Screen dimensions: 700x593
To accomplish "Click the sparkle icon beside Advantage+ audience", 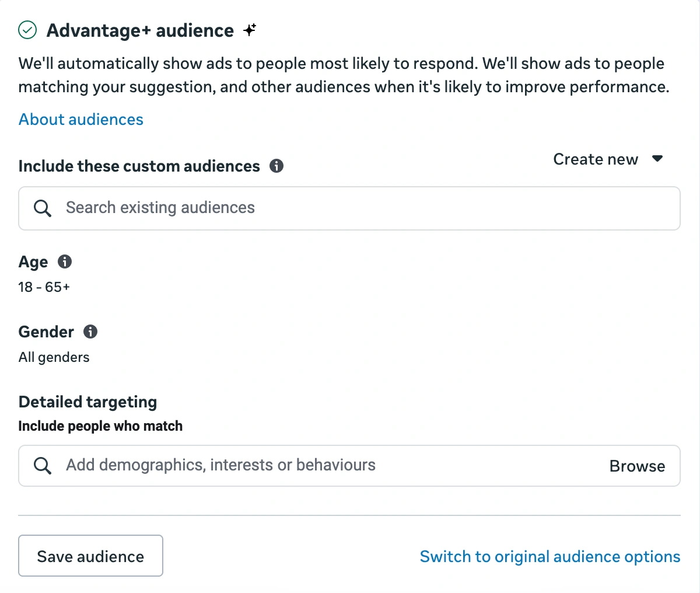I will (250, 30).
